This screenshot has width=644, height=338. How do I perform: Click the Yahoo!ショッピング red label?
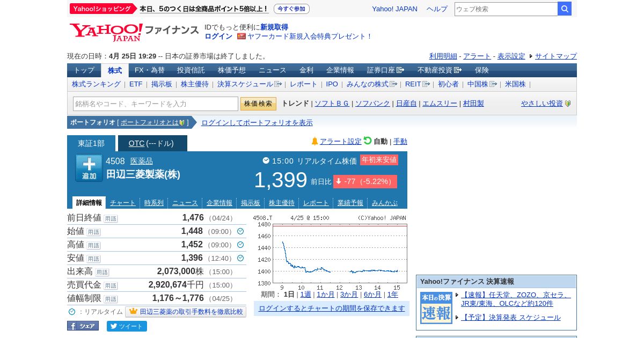click(103, 9)
